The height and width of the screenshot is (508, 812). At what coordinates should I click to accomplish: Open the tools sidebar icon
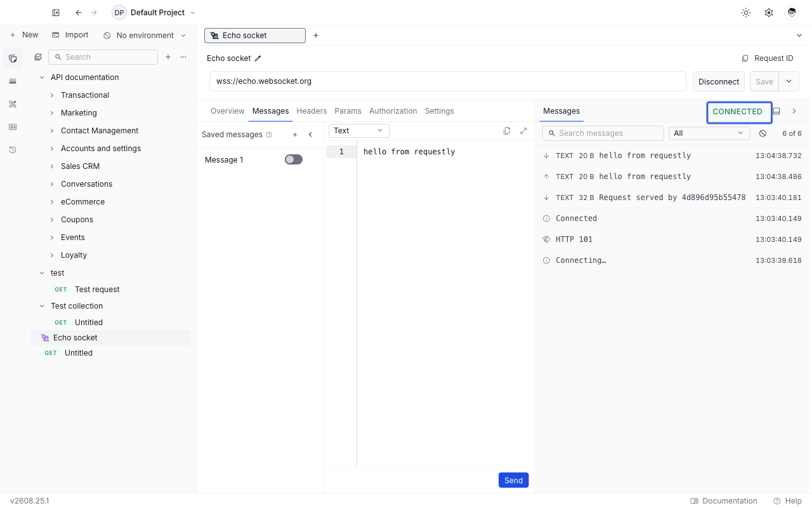[x=13, y=104]
